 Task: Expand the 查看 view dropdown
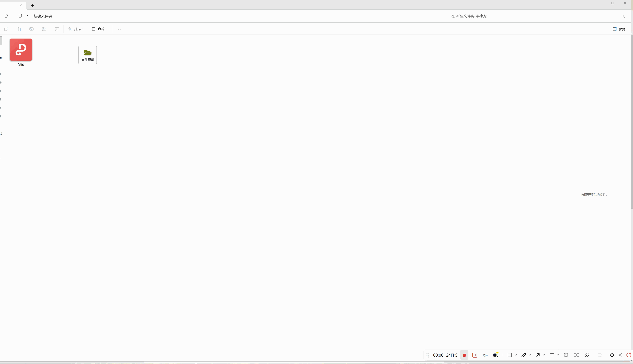point(99,29)
